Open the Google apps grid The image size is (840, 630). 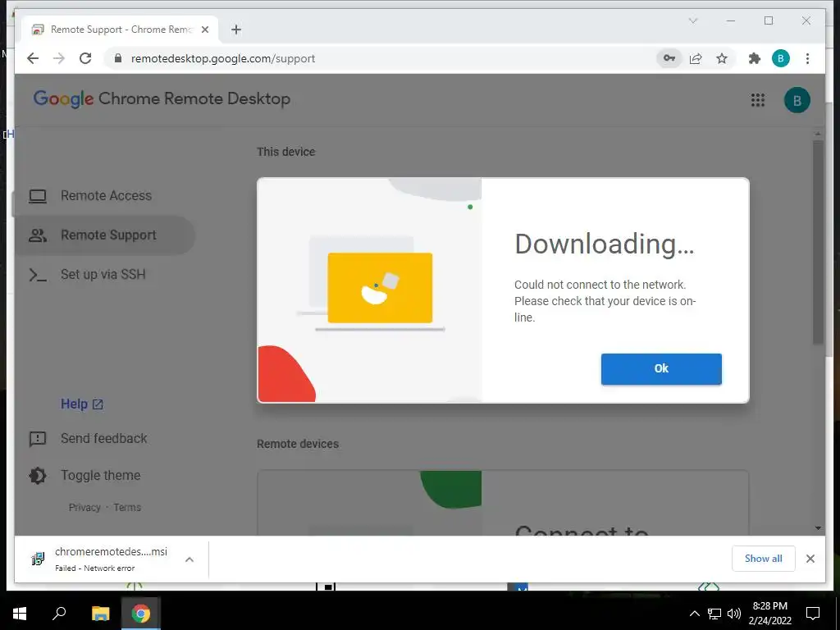(757, 100)
